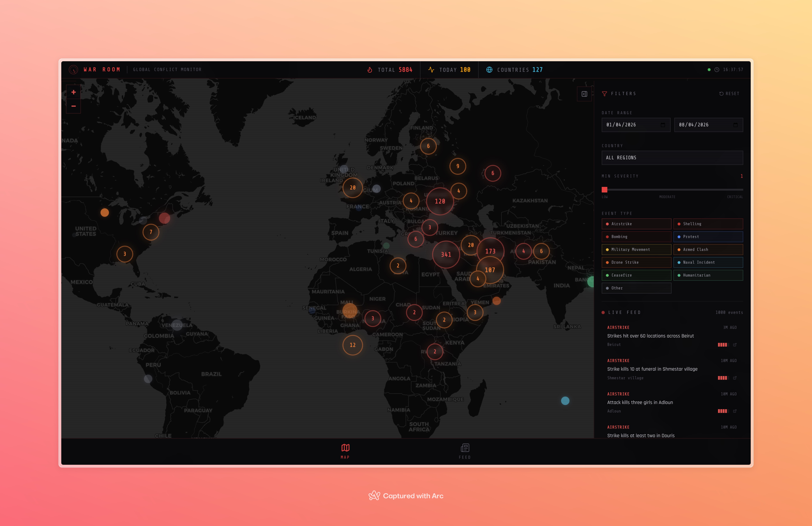Open external link on Shmestar village item

[x=735, y=378]
